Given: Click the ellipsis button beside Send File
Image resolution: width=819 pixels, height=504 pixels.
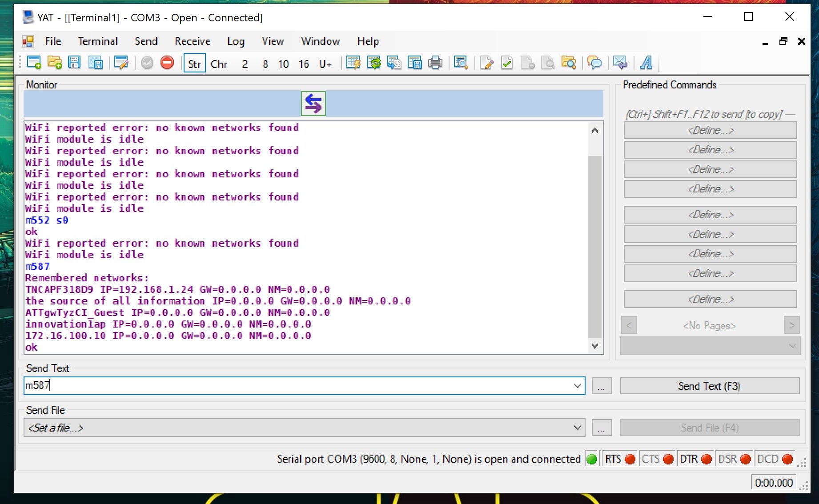Looking at the screenshot, I should point(602,428).
